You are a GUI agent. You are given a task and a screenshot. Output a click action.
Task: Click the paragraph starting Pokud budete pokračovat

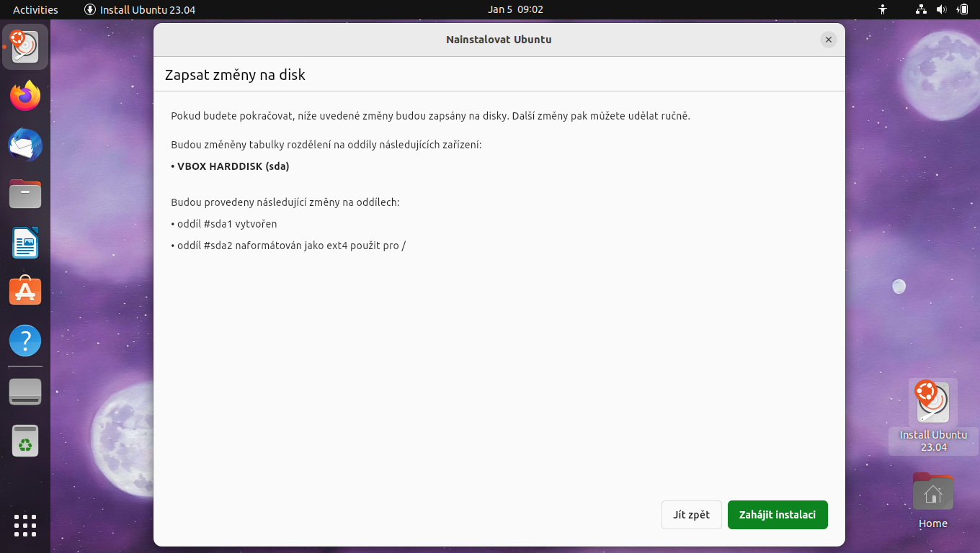[x=430, y=116]
